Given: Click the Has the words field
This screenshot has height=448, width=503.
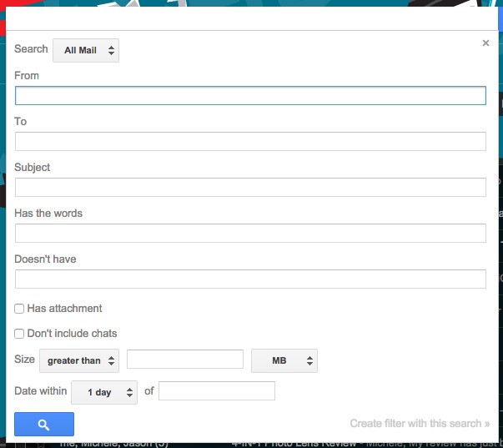Looking at the screenshot, I should [x=250, y=233].
